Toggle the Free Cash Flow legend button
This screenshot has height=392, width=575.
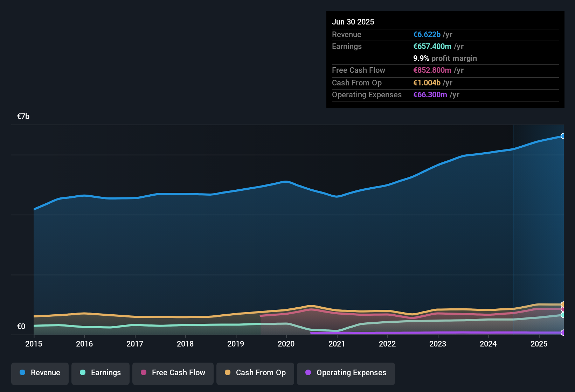173,373
